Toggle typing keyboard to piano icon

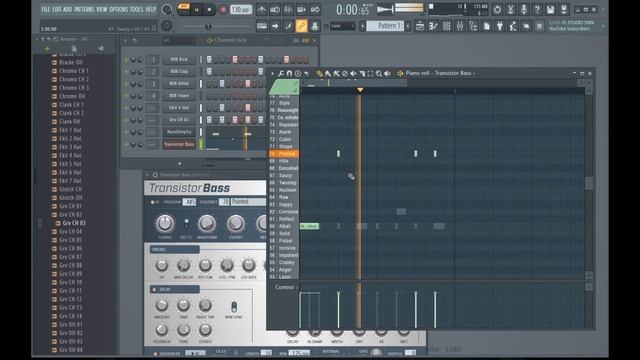[262, 26]
